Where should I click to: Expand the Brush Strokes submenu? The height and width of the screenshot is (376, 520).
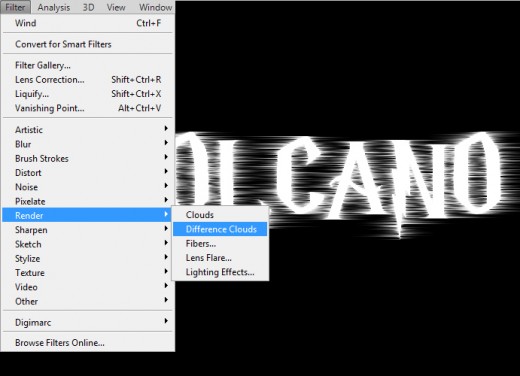[88, 158]
